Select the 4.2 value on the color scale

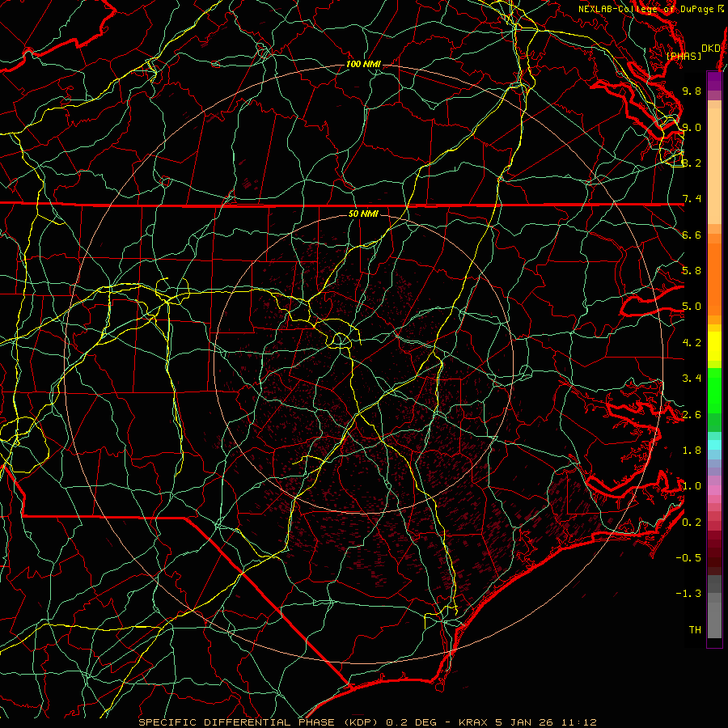(x=692, y=343)
